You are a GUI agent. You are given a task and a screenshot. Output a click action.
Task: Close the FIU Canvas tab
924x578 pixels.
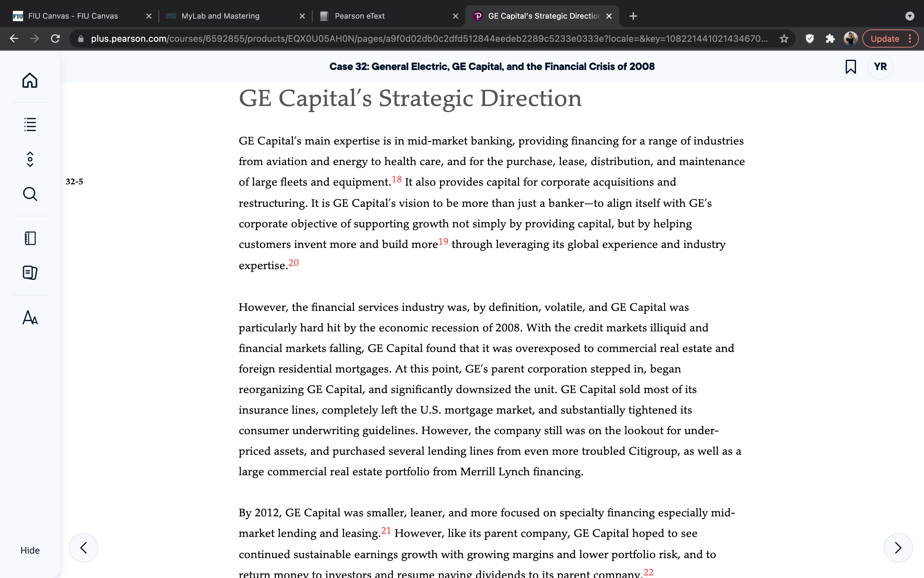(x=149, y=16)
